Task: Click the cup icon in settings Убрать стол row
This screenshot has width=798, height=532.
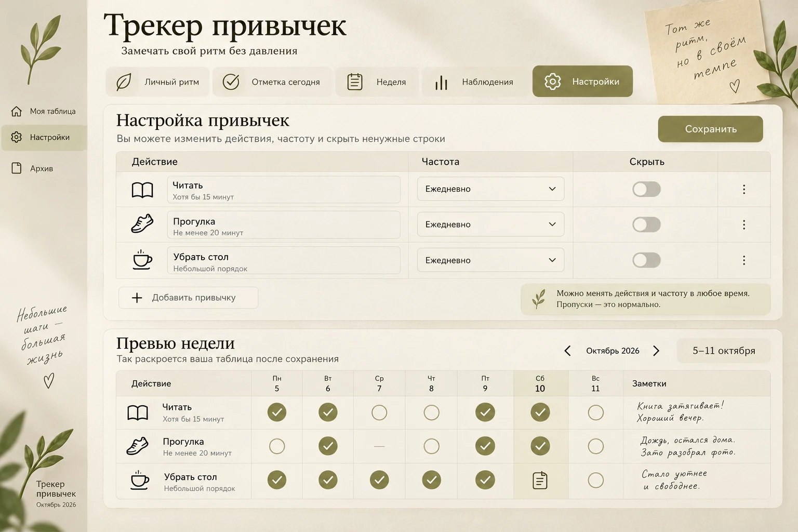Action: (142, 259)
